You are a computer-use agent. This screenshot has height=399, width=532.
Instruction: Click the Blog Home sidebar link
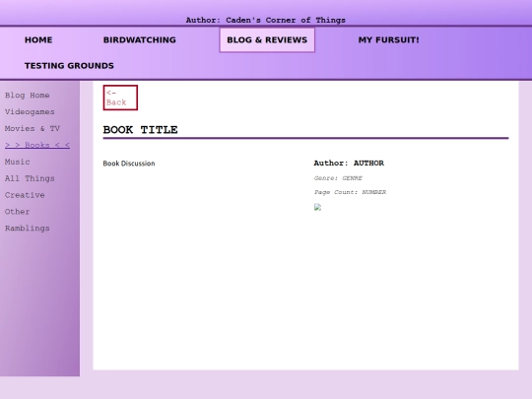click(28, 96)
